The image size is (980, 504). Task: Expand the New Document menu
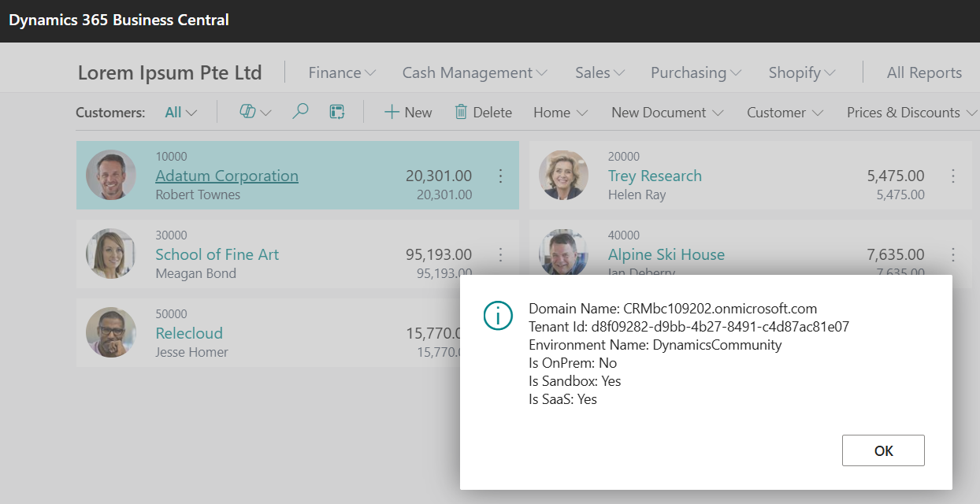tap(667, 113)
